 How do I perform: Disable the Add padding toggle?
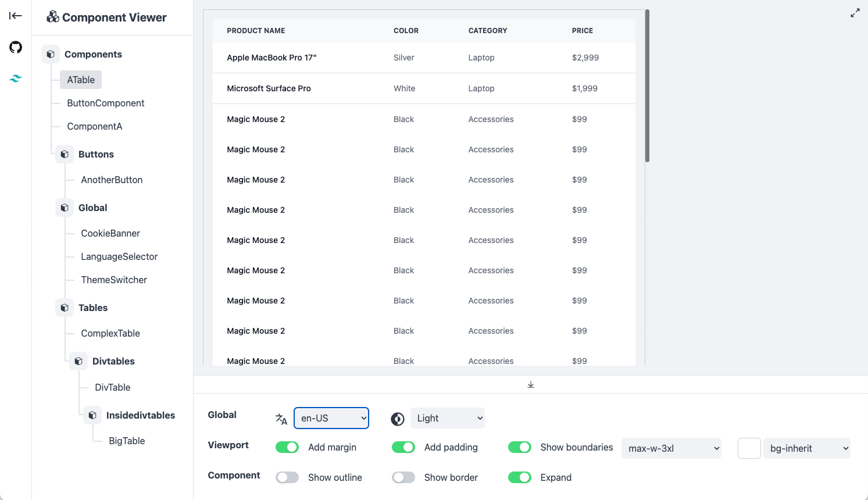coord(403,447)
